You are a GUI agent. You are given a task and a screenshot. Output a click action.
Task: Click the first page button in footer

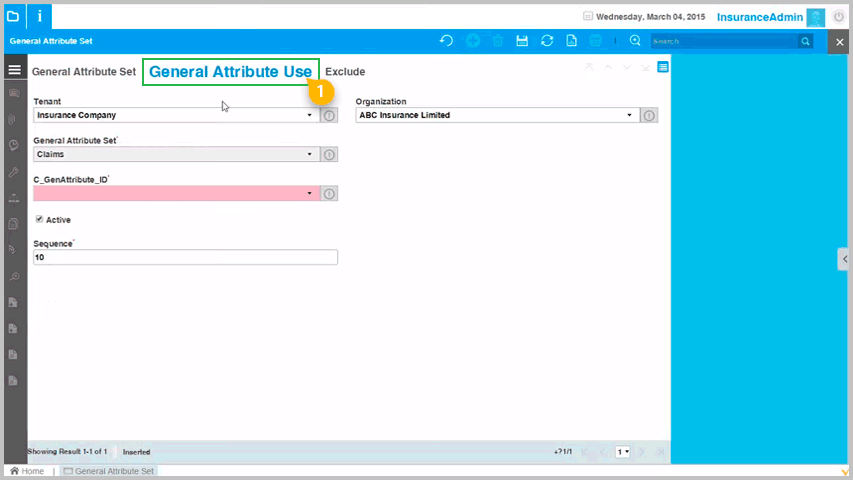pyautogui.click(x=584, y=452)
